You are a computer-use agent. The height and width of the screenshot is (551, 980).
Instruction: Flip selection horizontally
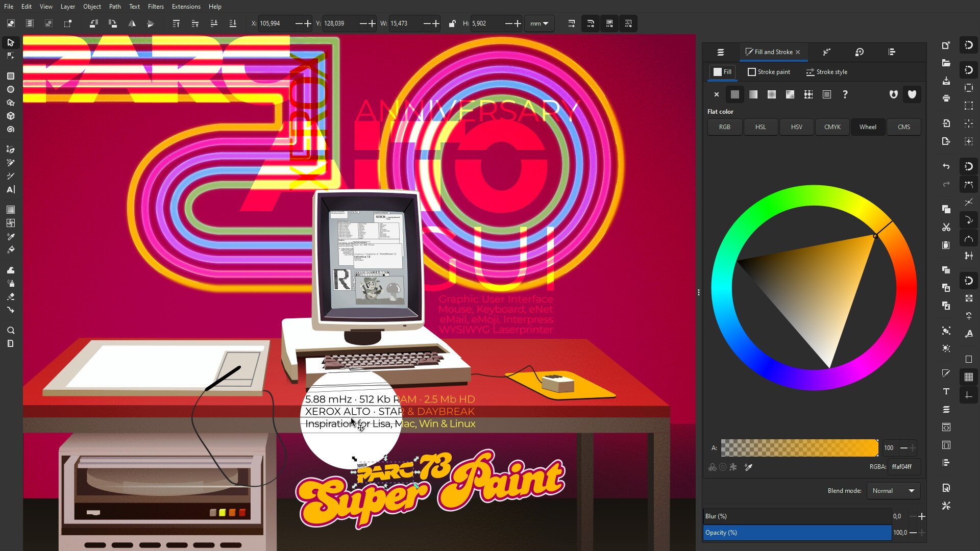tap(132, 23)
